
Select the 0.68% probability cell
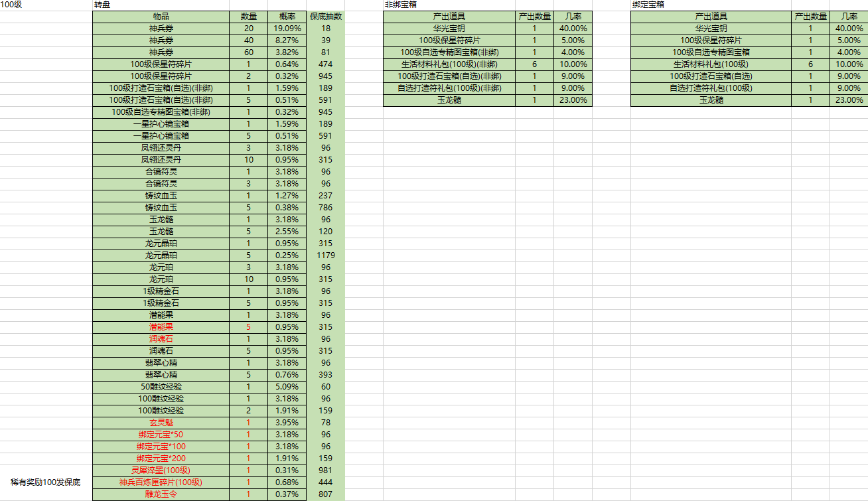click(287, 482)
